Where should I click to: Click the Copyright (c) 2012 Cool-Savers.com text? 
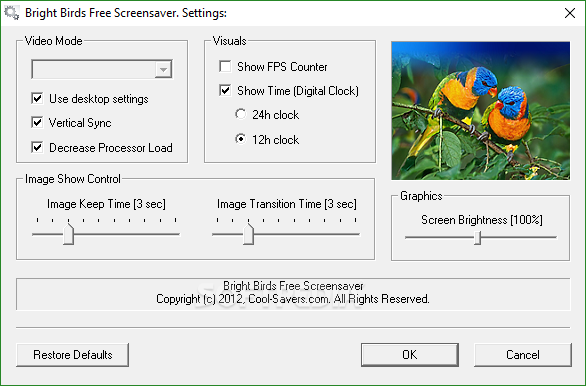(293, 299)
